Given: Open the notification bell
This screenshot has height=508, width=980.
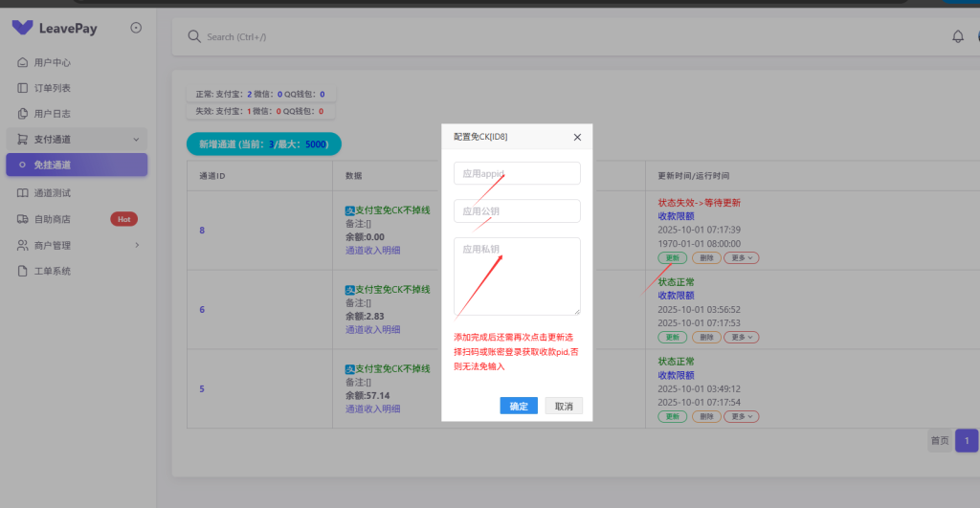Looking at the screenshot, I should pos(957,37).
